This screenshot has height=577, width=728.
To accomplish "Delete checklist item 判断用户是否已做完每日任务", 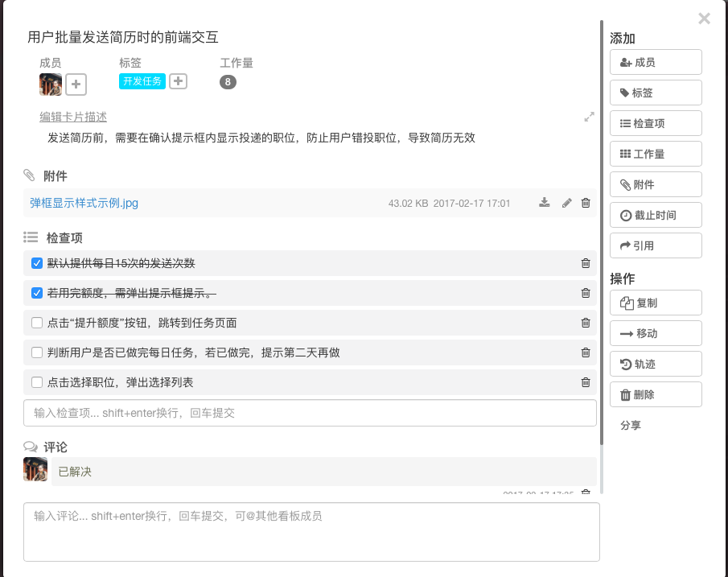I will [x=586, y=352].
